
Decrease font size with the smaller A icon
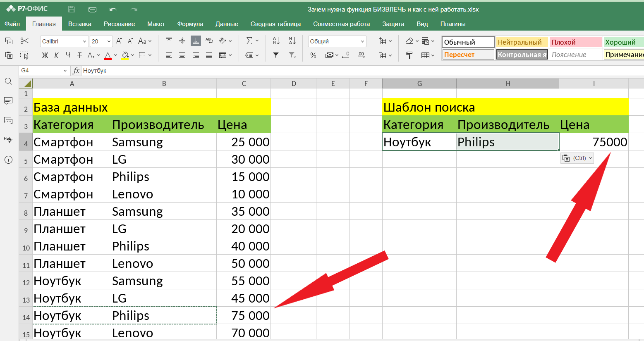click(x=130, y=41)
